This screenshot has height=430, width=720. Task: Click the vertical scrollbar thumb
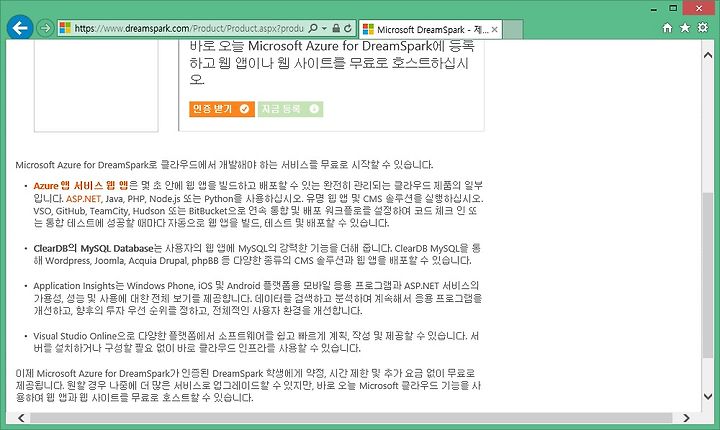(x=708, y=275)
